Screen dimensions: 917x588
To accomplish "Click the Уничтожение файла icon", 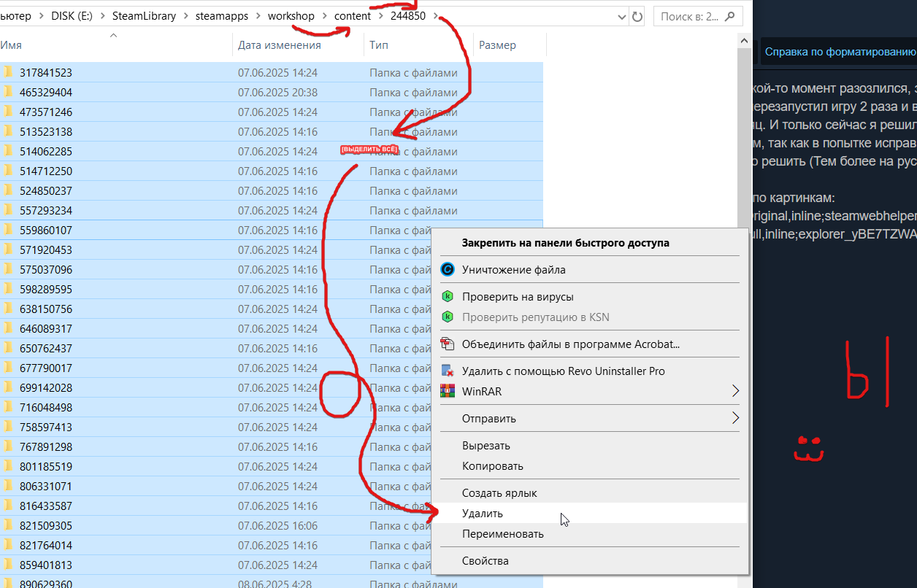I will click(x=448, y=269).
